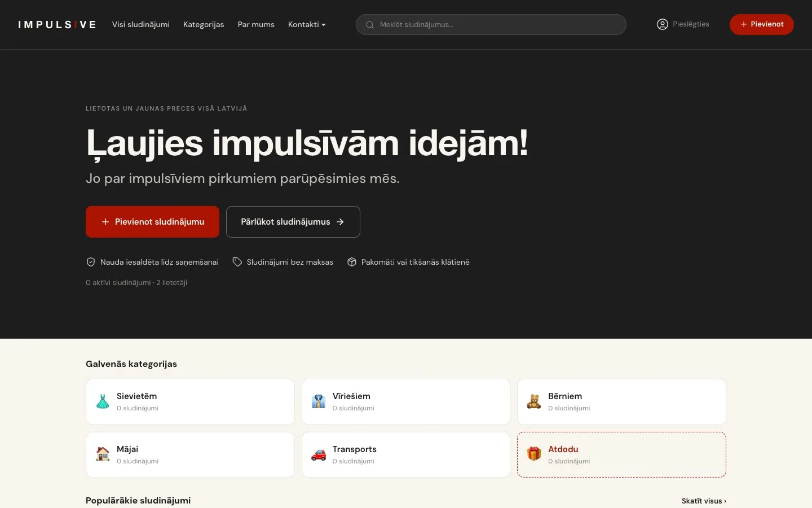Click the 'Ļaujies impulsīvām idejām!' headline
Viewport: 812px width, 508px height.
pyautogui.click(x=307, y=144)
